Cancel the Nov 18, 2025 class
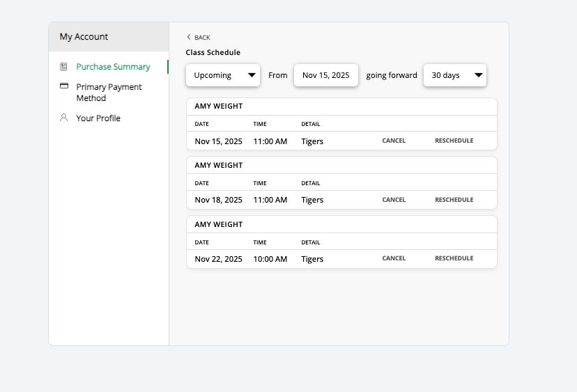Image resolution: width=577 pixels, height=392 pixels. pos(394,200)
